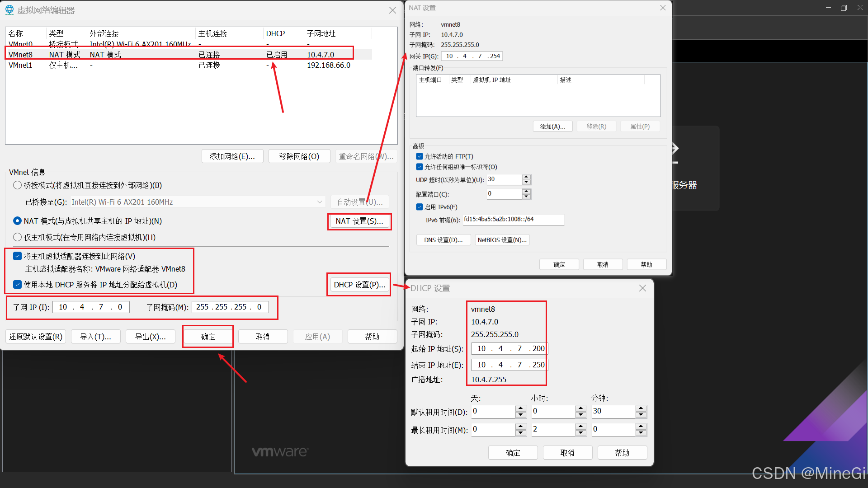This screenshot has height=488, width=868.
Task: Uncheck Enable IPv6 checkbox
Action: [x=420, y=207]
